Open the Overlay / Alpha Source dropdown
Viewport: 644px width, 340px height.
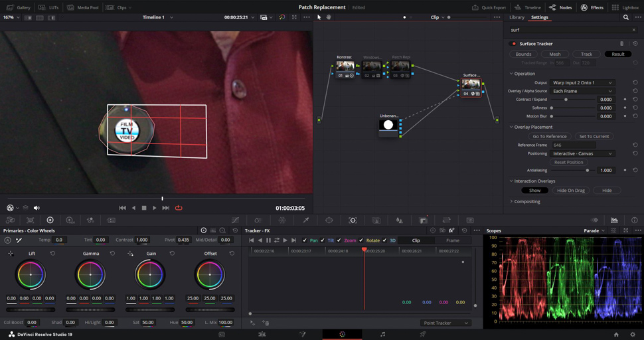tap(582, 91)
